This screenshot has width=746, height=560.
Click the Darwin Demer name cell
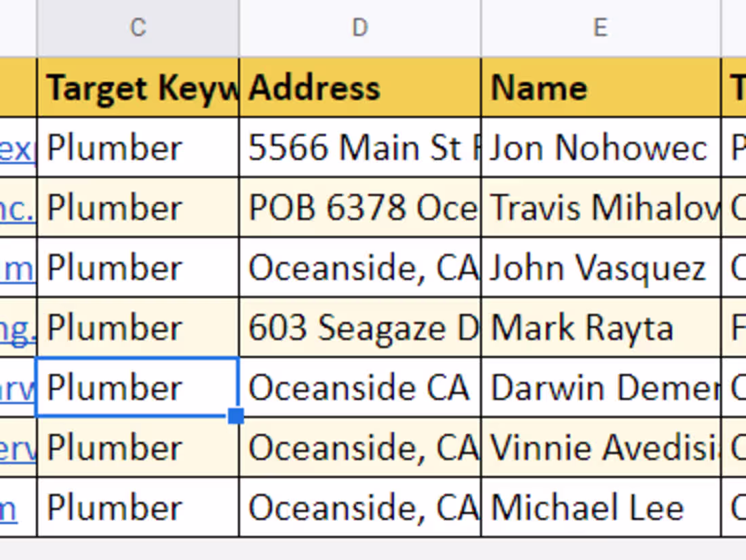[600, 388]
